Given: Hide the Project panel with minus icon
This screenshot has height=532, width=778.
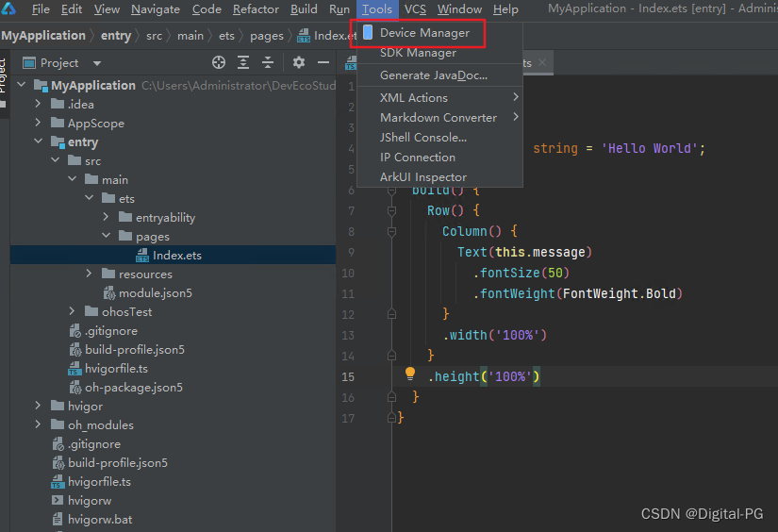Looking at the screenshot, I should coord(323,62).
